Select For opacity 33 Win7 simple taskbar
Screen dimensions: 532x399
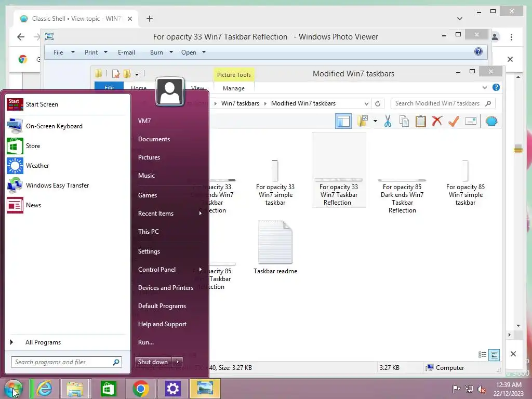click(275, 182)
